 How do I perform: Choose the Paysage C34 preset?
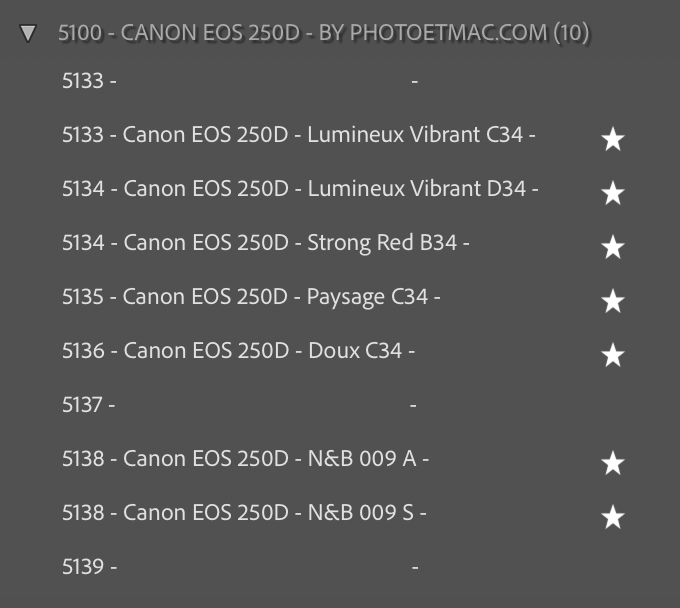251,297
